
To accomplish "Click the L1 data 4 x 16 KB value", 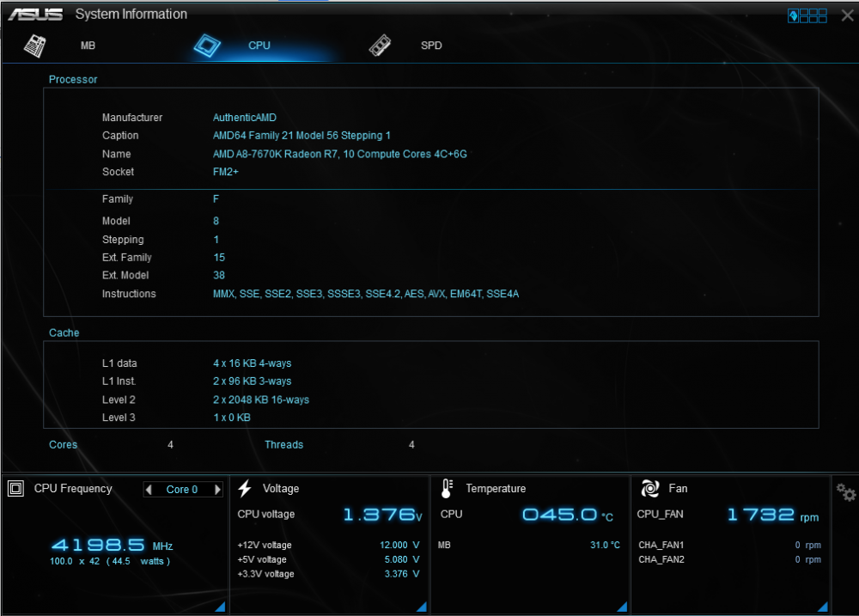I will [252, 363].
